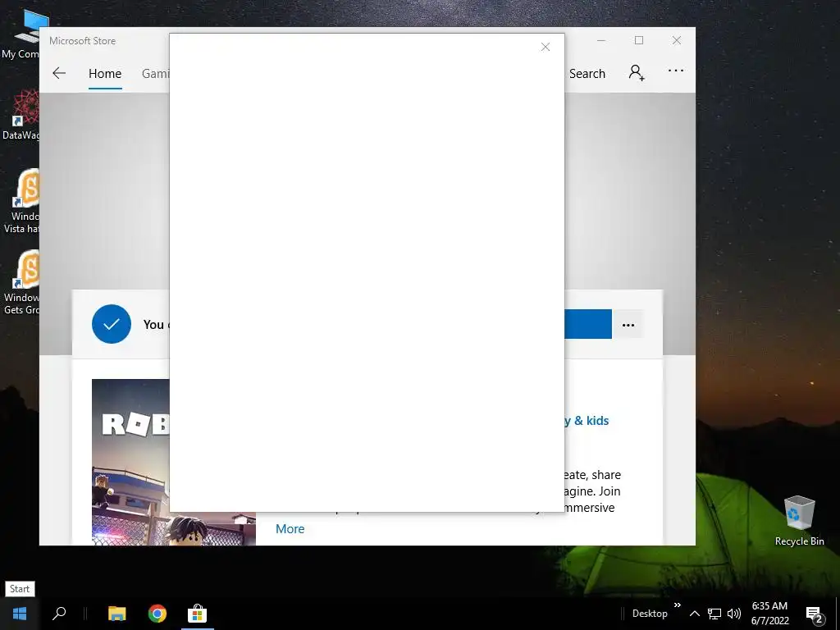This screenshot has height=630, width=840.
Task: Launch Google Chrome from the taskbar
Action: [157, 614]
